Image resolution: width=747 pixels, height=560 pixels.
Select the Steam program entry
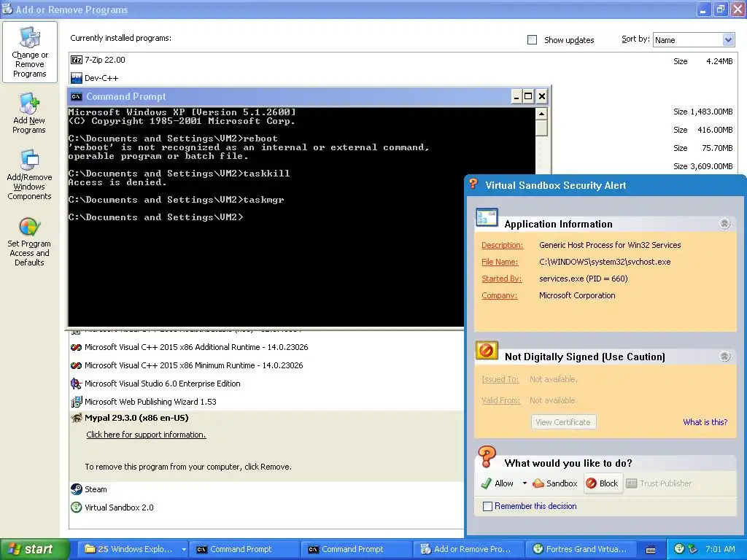[x=96, y=489]
